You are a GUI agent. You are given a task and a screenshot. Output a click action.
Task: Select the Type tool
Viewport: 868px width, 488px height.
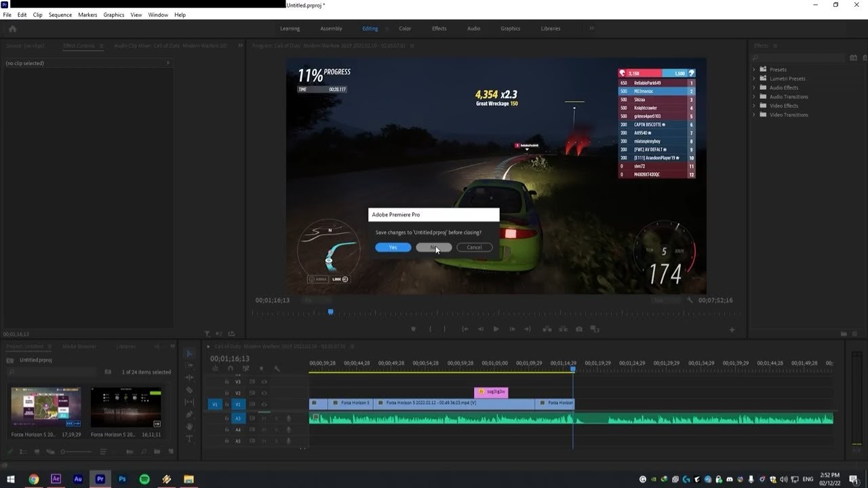[189, 439]
